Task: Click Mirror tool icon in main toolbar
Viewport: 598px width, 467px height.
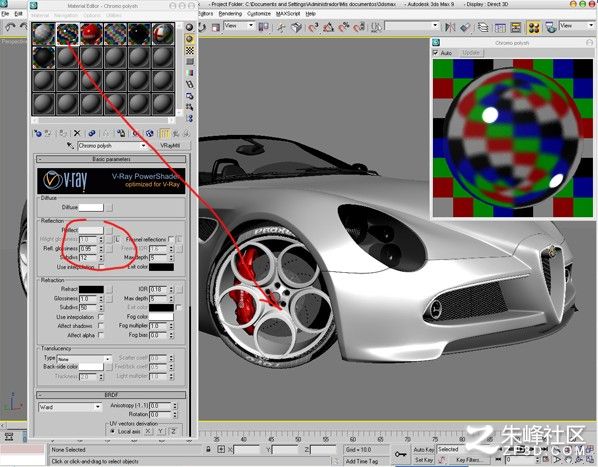Action: coord(450,27)
